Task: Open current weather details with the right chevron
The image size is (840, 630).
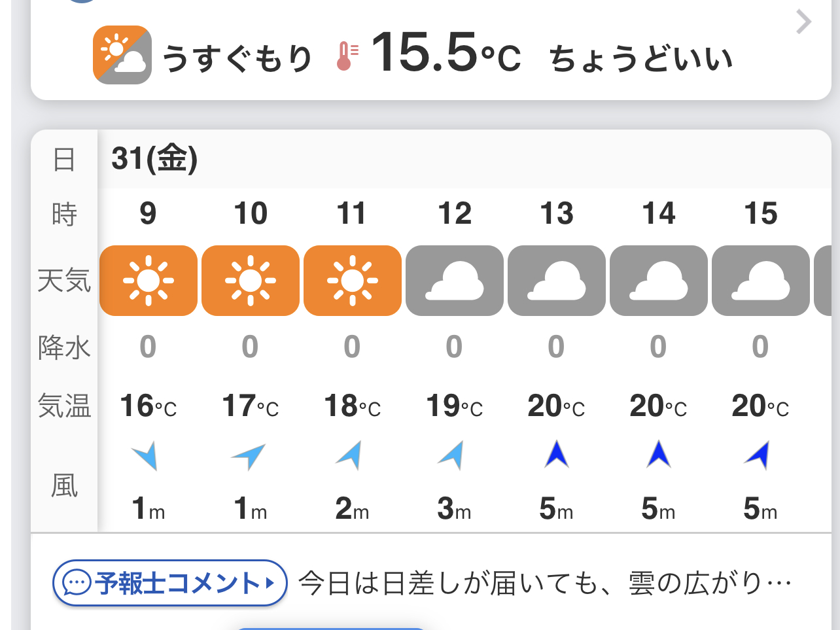Action: click(x=803, y=22)
